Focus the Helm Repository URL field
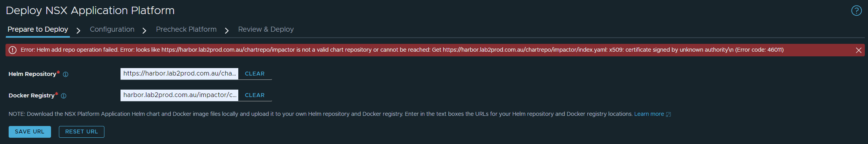The width and height of the screenshot is (868, 144). (179, 74)
